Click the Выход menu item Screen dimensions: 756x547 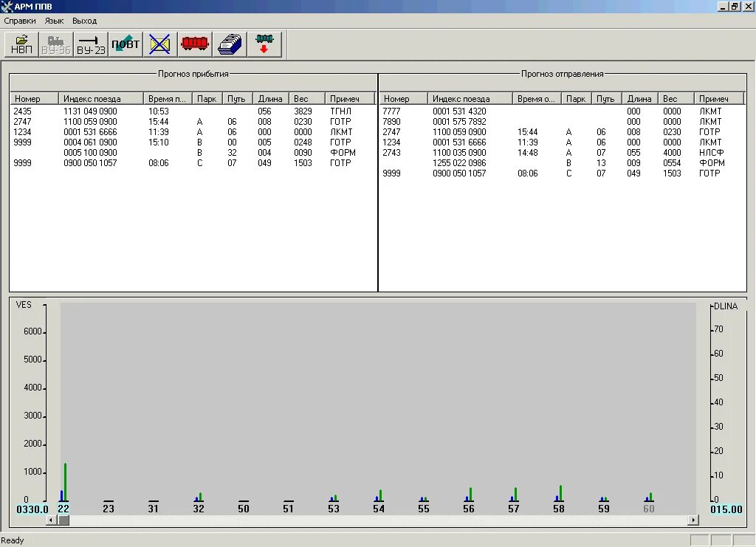[84, 21]
